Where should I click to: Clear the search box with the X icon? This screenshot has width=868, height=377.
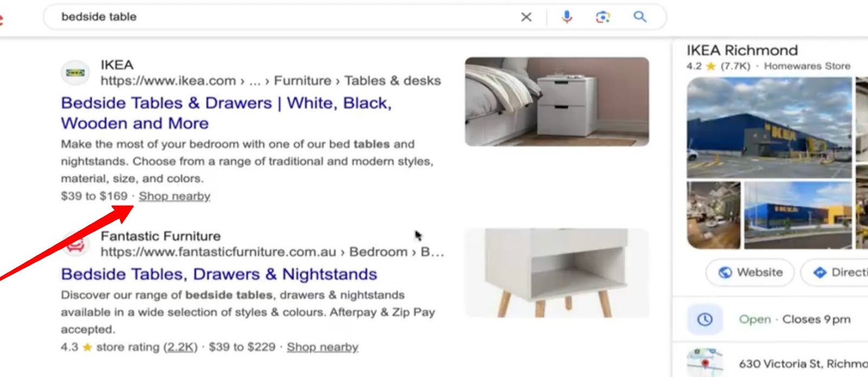(x=526, y=17)
